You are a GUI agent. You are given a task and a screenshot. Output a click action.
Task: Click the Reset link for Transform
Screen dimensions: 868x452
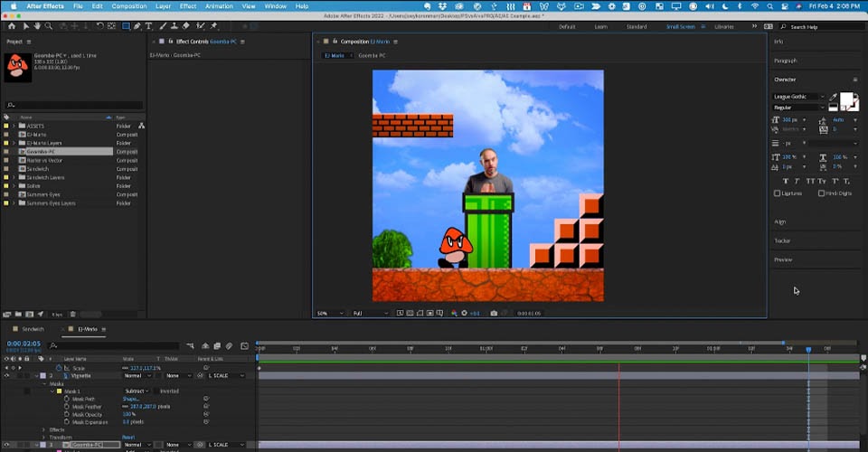128,437
